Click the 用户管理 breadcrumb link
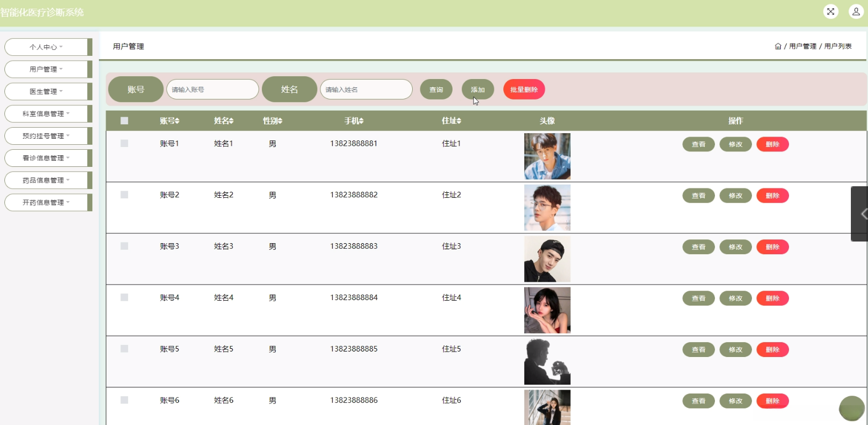The image size is (868, 425). pos(803,46)
